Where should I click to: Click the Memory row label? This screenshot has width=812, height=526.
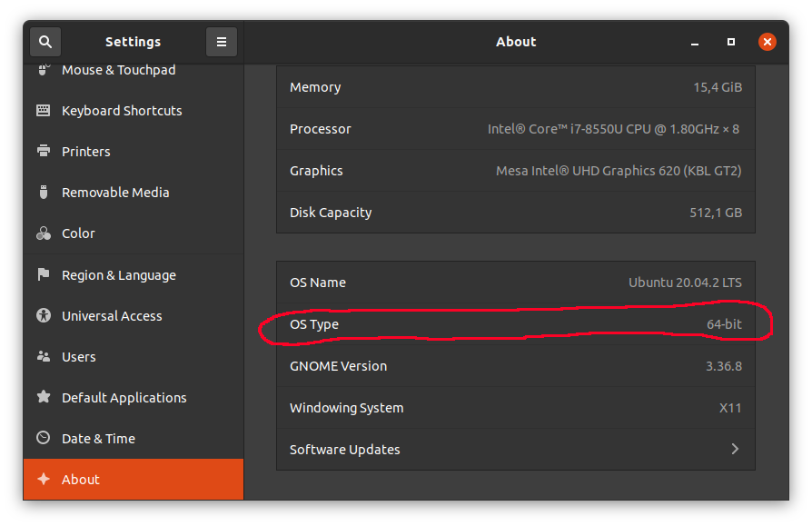(315, 87)
